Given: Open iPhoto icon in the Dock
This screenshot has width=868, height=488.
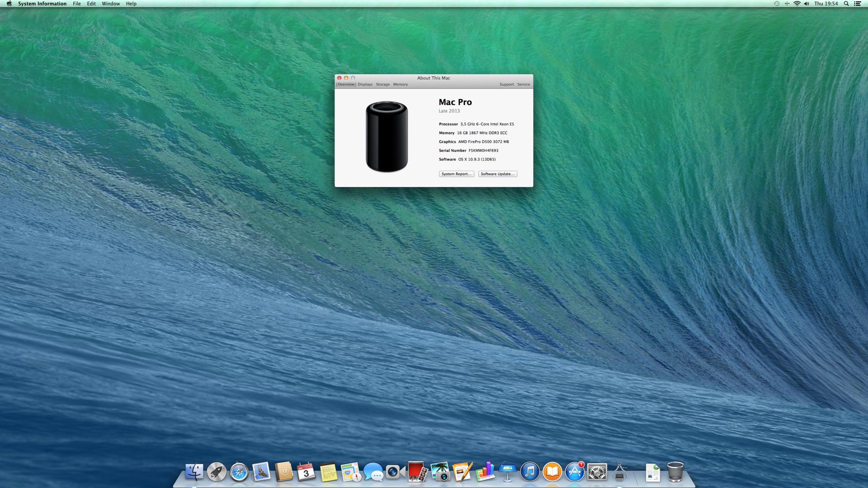Looking at the screenshot, I should click(x=440, y=471).
